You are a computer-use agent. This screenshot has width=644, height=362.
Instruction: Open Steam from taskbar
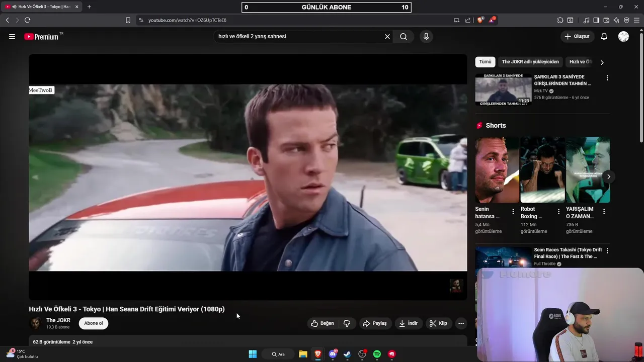click(347, 354)
